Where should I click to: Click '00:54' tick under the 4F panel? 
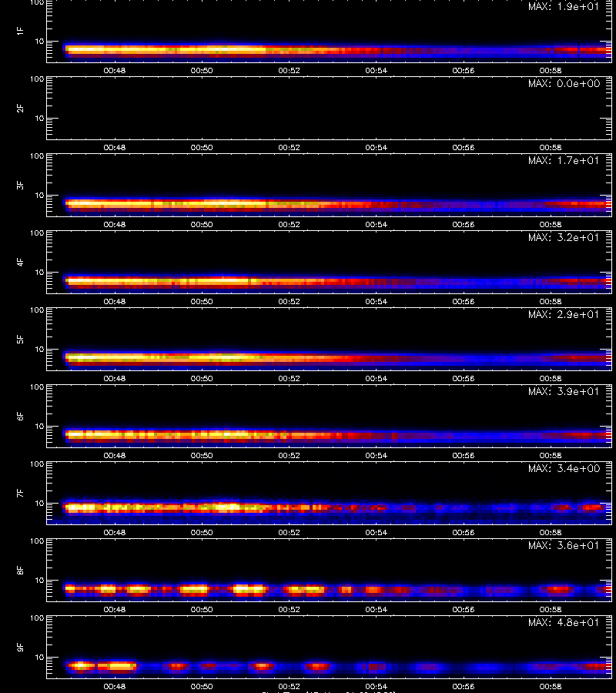376,301
